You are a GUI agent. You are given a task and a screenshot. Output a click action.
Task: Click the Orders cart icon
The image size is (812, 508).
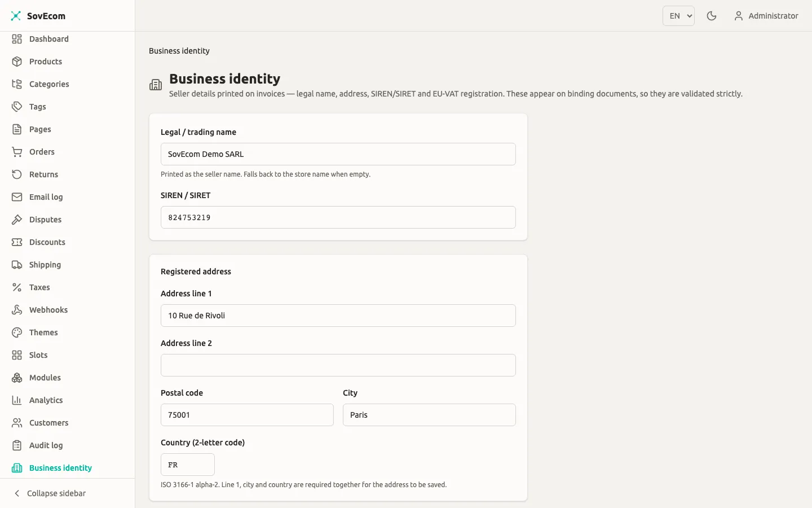click(17, 152)
